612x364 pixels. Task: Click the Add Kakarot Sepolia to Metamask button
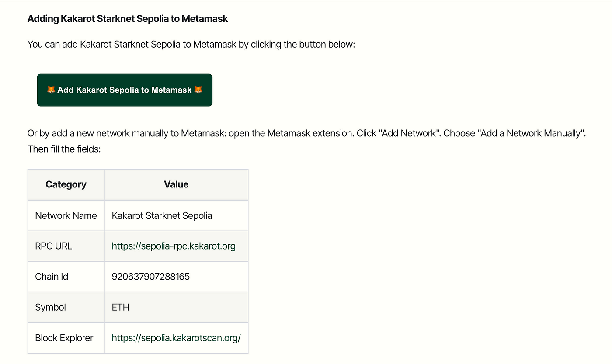click(125, 90)
